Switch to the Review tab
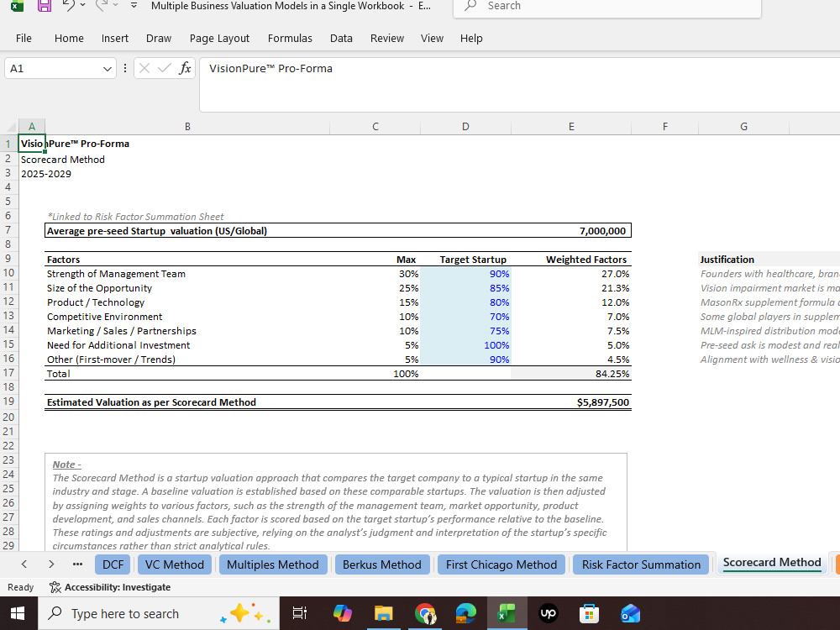The width and height of the screenshot is (840, 630). pos(386,38)
